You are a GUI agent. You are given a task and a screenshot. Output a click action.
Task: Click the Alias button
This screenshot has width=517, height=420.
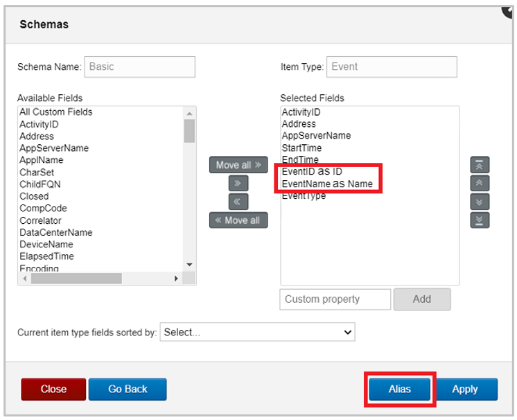tap(400, 389)
